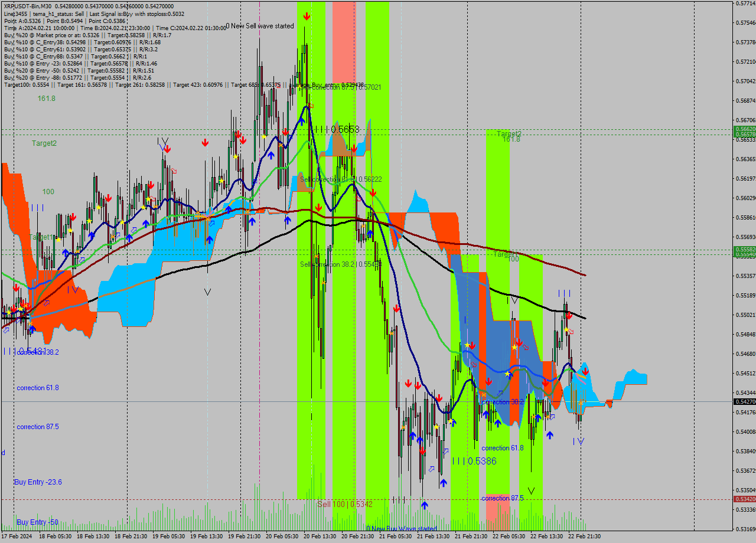Click correction 87.5 label on the pink band
Screen dimensions: 756x543
[x=503, y=498]
